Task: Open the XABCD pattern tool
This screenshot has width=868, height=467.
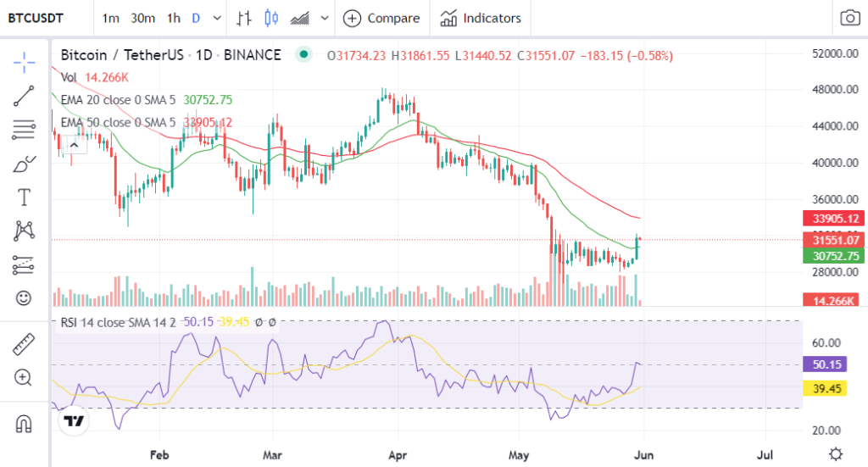Action: tap(24, 231)
